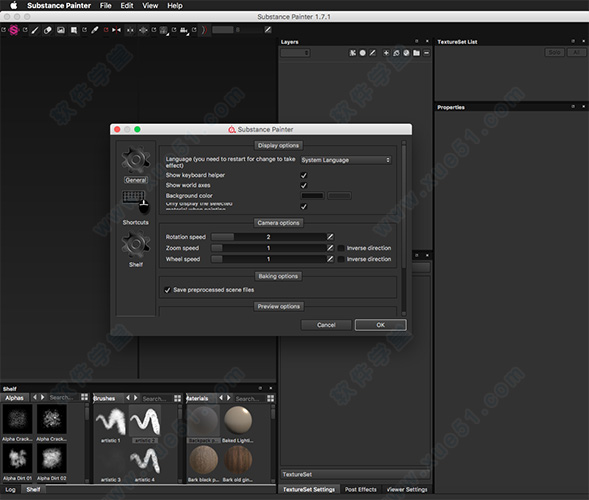
Task: Go to next category in Materials shelf
Action: pyautogui.click(x=228, y=397)
